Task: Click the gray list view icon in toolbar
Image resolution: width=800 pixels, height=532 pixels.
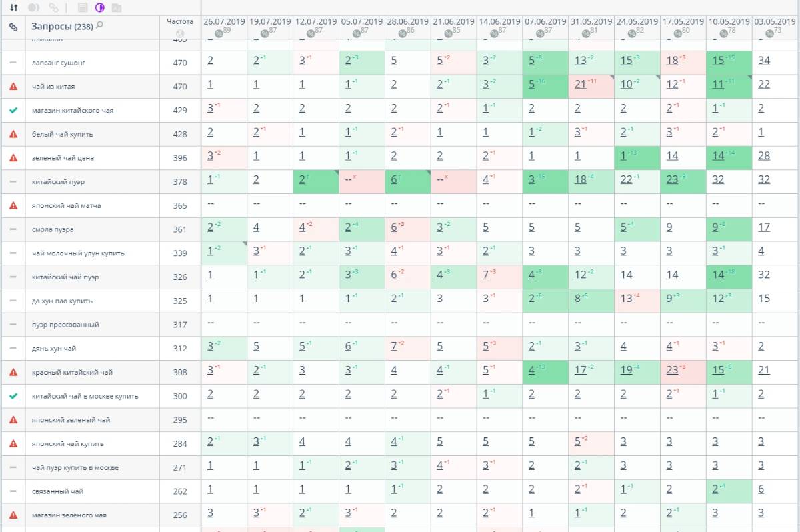Action: pos(83,8)
